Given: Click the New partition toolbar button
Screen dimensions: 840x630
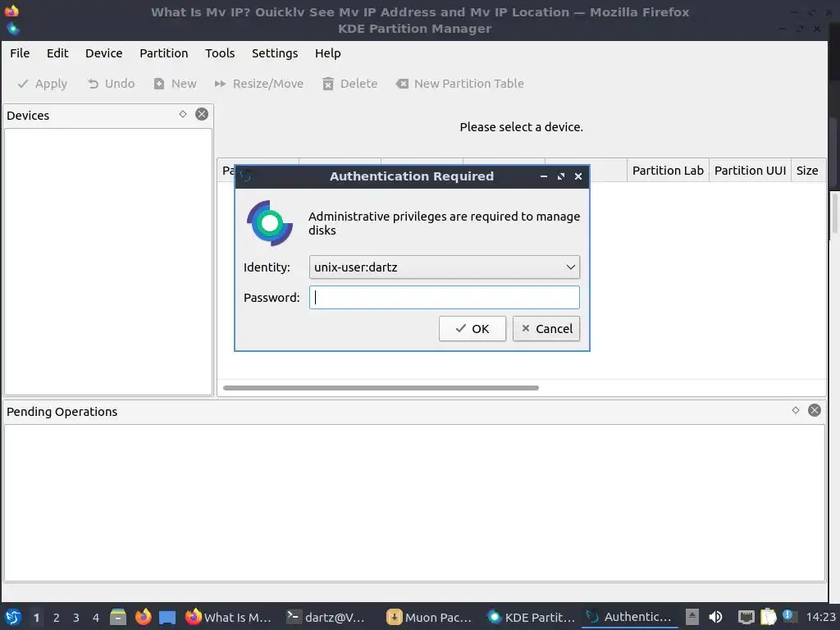Looking at the screenshot, I should coord(176,84).
